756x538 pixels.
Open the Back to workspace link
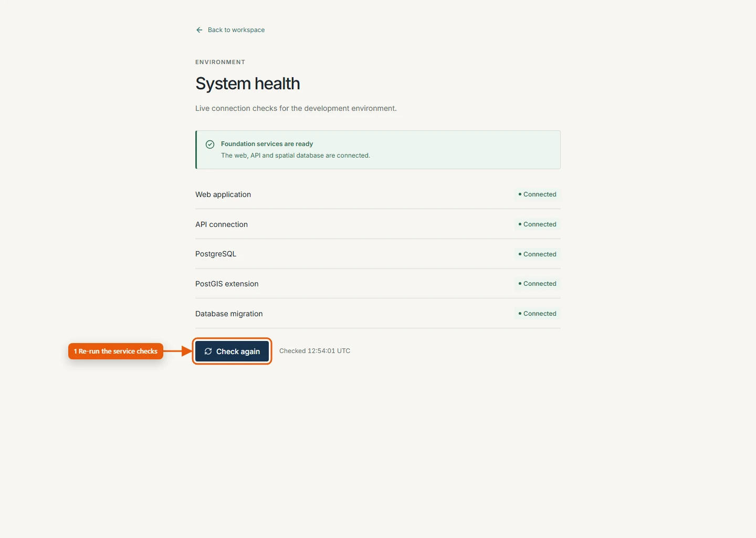click(x=230, y=30)
